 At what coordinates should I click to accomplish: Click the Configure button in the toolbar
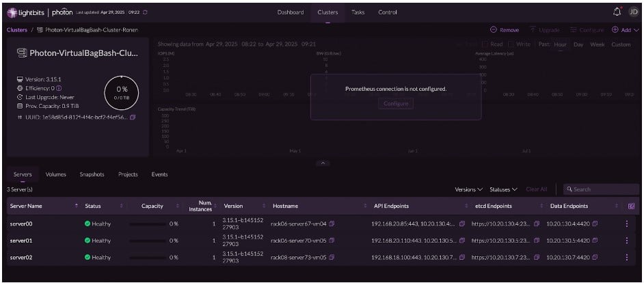[587, 30]
